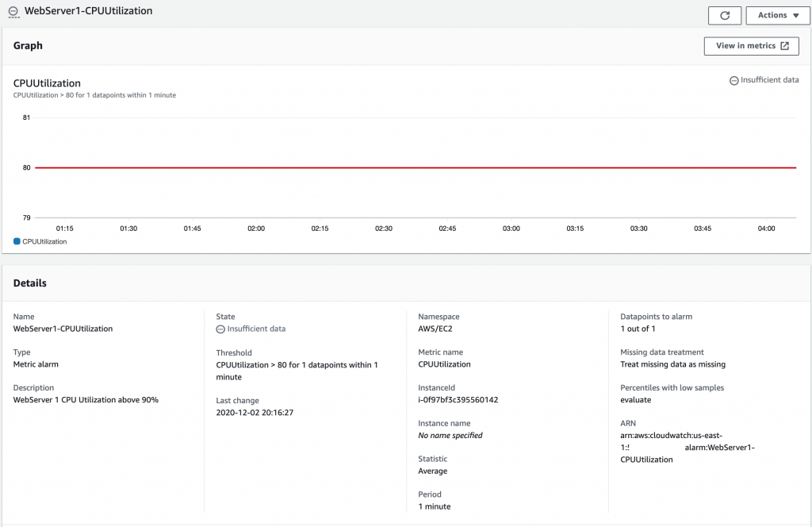The height and width of the screenshot is (527, 812).
Task: Expand the Details section header
Action: [x=31, y=283]
